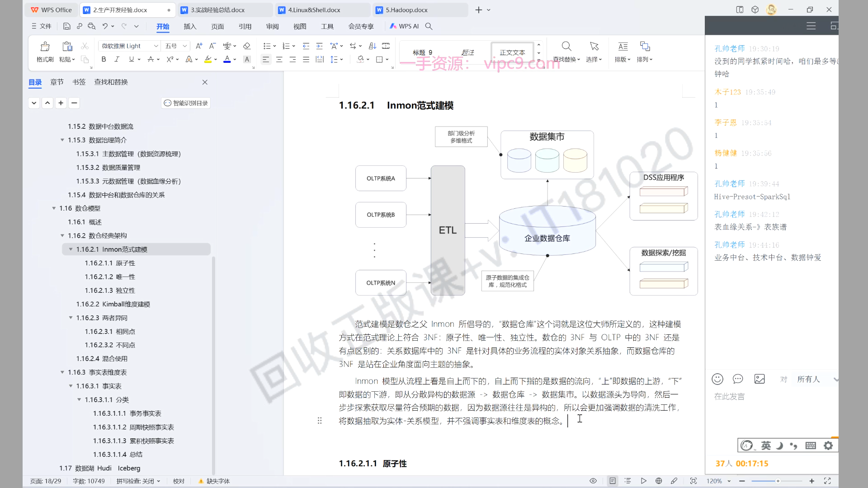Viewport: 868px width, 488px height.
Task: Toggle italic formatting
Action: [117, 59]
